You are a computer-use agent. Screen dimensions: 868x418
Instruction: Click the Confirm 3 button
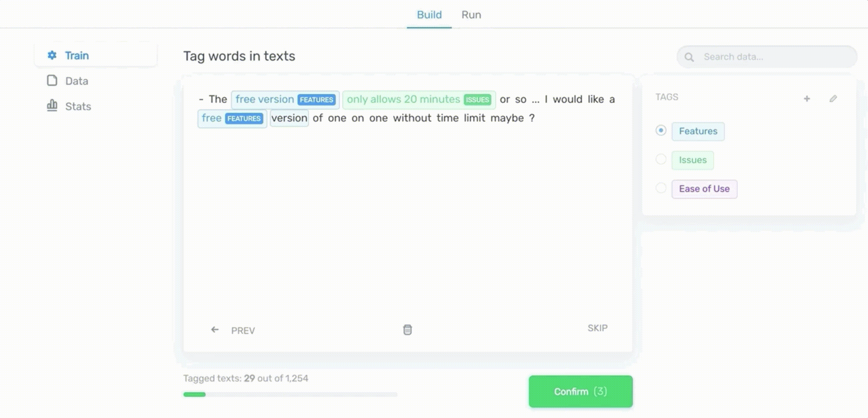(581, 391)
